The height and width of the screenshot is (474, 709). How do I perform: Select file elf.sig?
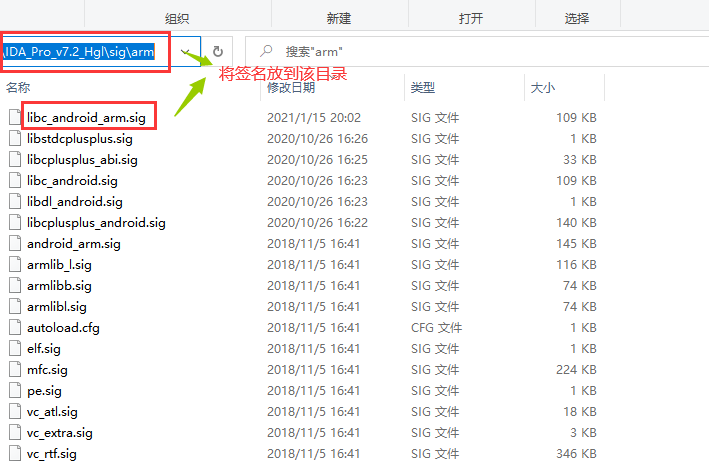pos(44,349)
